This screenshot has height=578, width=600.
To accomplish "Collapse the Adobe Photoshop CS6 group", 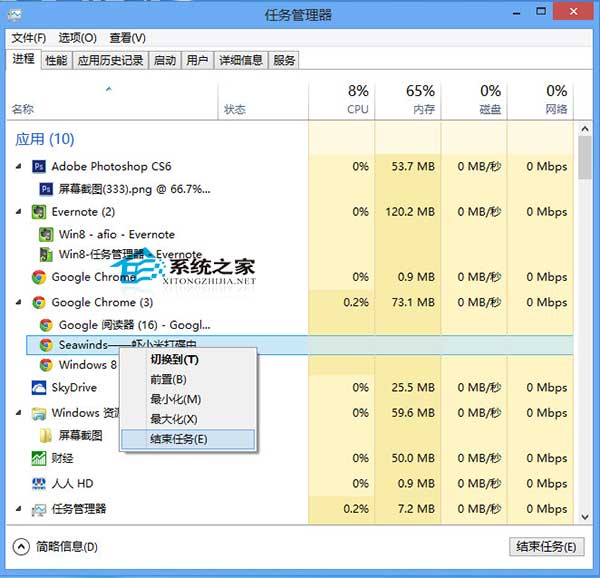I will (x=18, y=166).
